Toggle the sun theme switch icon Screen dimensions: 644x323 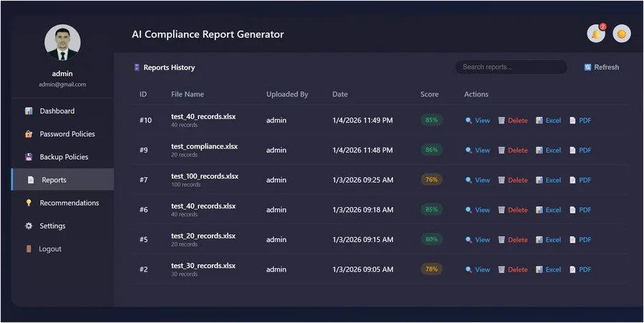622,34
